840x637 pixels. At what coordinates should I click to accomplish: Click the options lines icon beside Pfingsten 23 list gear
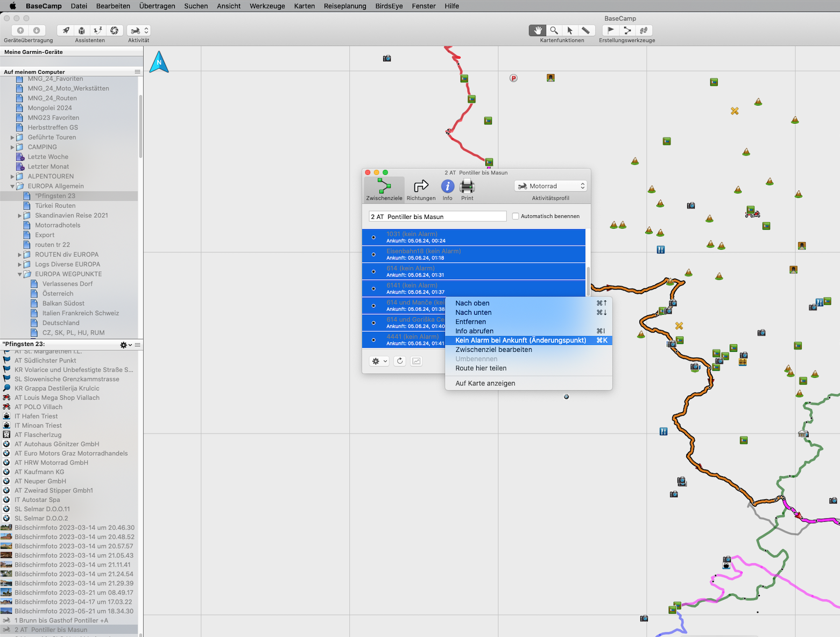138,345
